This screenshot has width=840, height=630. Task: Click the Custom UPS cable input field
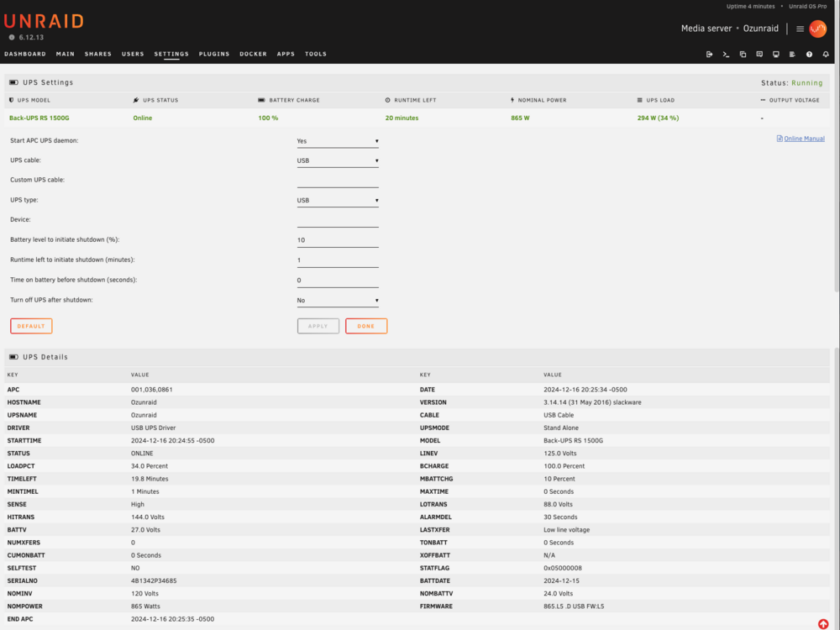pos(338,181)
